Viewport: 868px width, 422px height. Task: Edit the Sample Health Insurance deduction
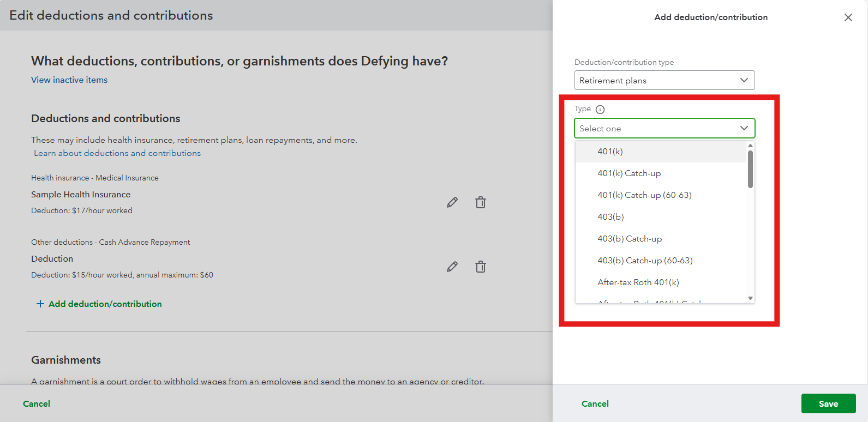pyautogui.click(x=452, y=202)
